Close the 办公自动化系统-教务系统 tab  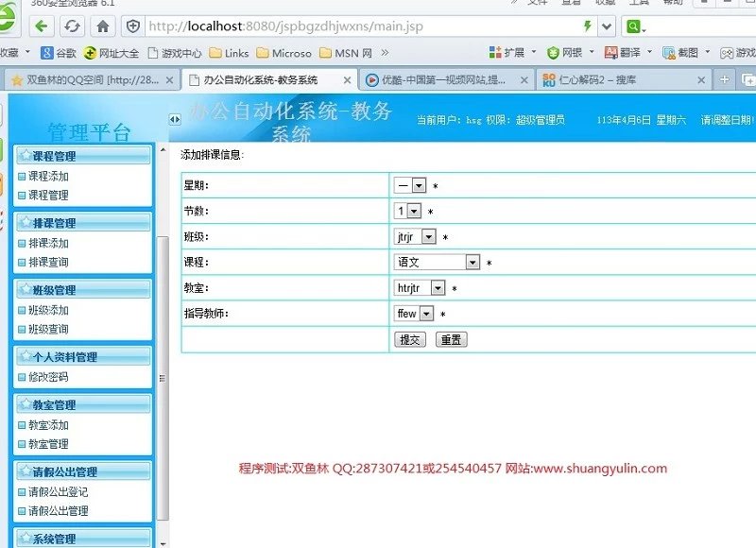coord(347,80)
